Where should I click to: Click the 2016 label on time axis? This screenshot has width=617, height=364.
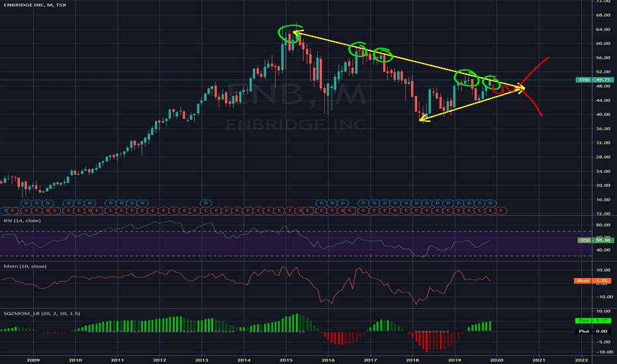coord(328,360)
